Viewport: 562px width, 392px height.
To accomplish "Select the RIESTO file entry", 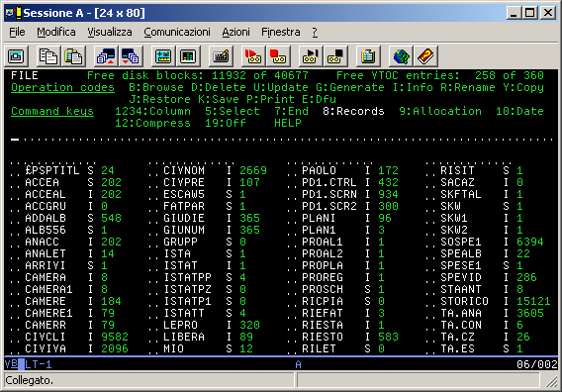I will [323, 337].
